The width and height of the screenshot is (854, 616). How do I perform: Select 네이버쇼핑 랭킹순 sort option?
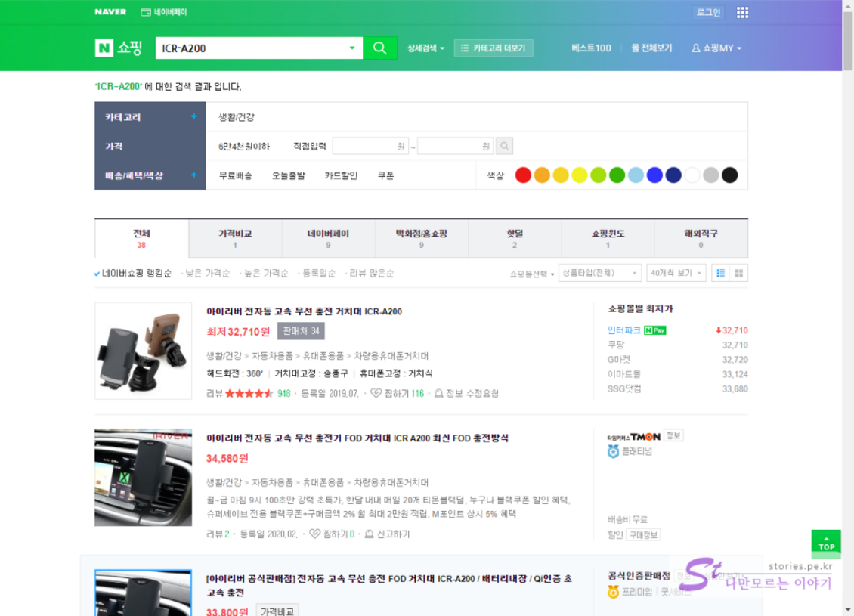137,273
